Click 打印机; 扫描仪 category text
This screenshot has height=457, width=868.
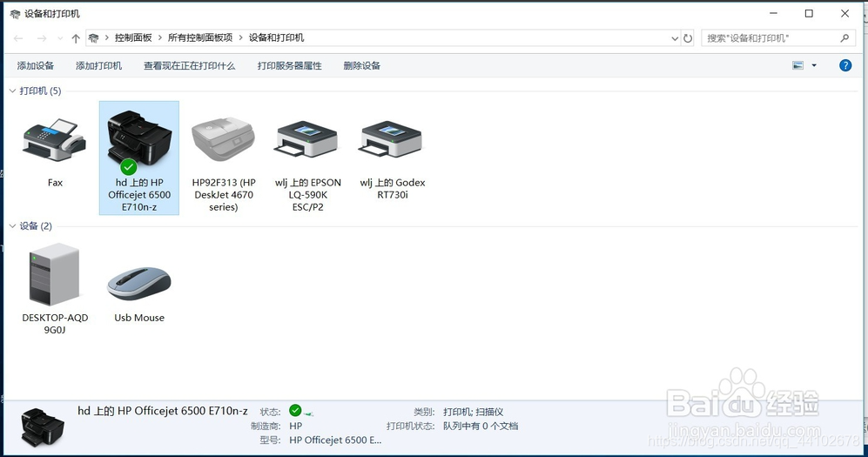point(474,412)
